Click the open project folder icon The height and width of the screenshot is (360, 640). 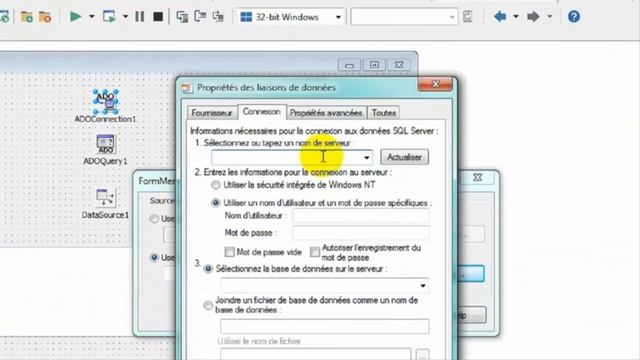click(27, 17)
